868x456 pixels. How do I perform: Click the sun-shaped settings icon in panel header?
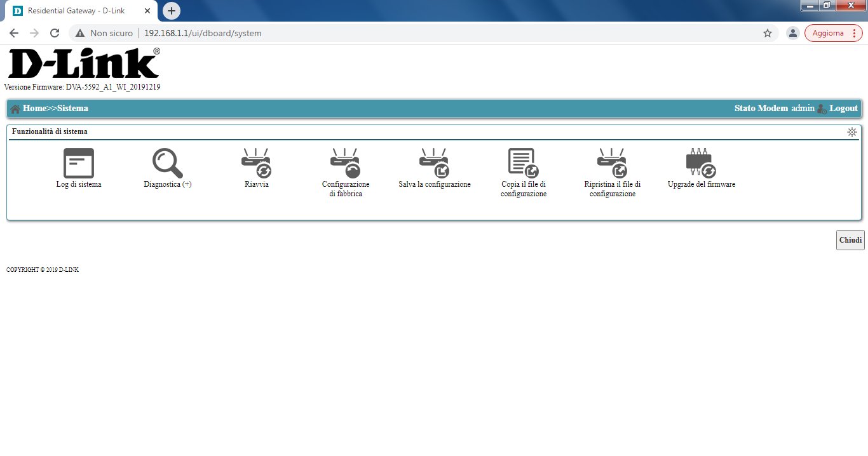[851, 132]
